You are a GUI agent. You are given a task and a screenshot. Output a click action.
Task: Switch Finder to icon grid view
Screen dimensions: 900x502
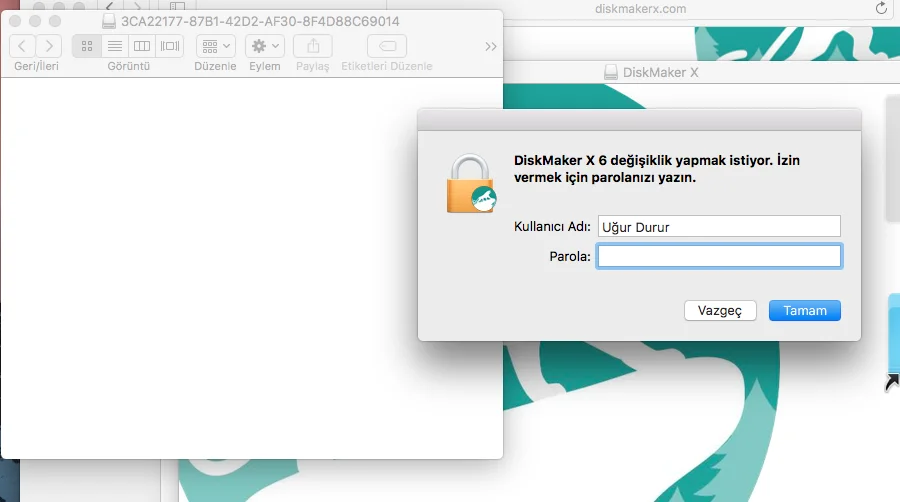(86, 46)
